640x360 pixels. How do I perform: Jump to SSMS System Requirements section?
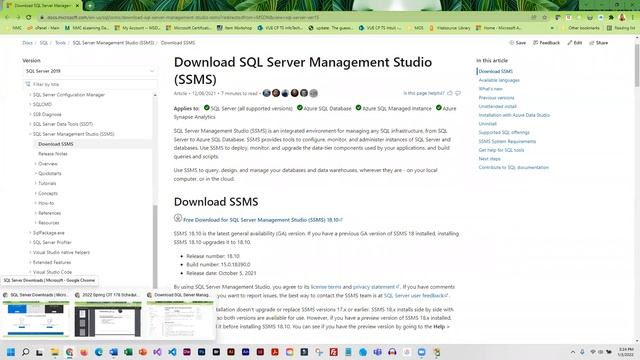tap(507, 141)
